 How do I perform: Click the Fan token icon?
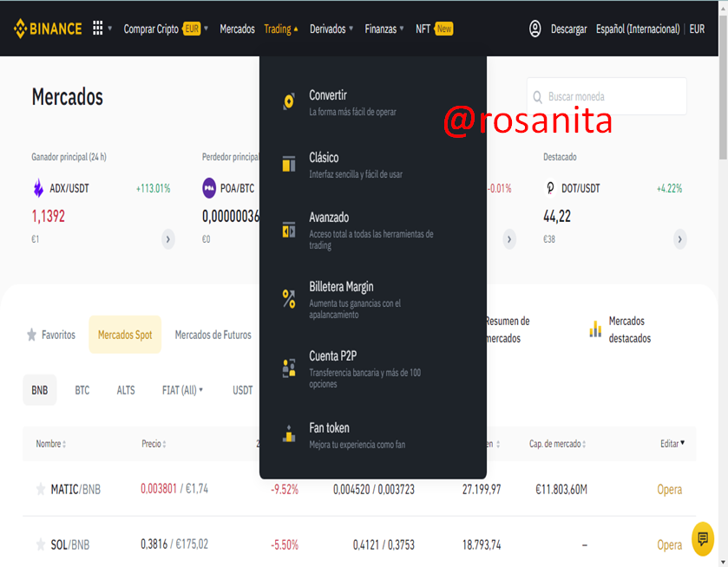[289, 433]
